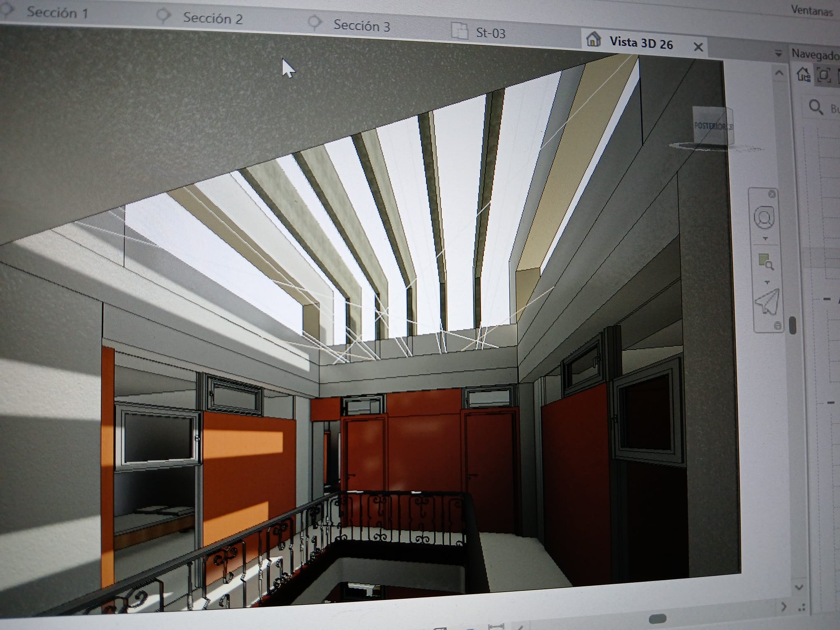
Task: Switch to the St-03 sheet tab
Action: [x=490, y=33]
